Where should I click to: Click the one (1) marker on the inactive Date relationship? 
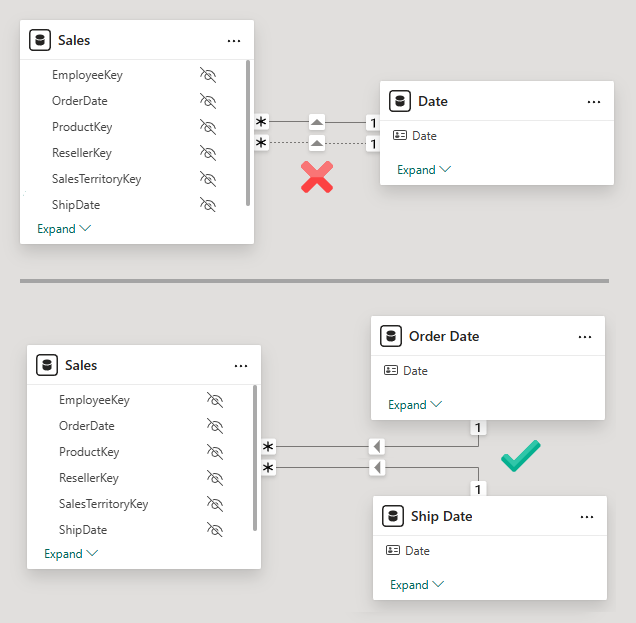[373, 144]
